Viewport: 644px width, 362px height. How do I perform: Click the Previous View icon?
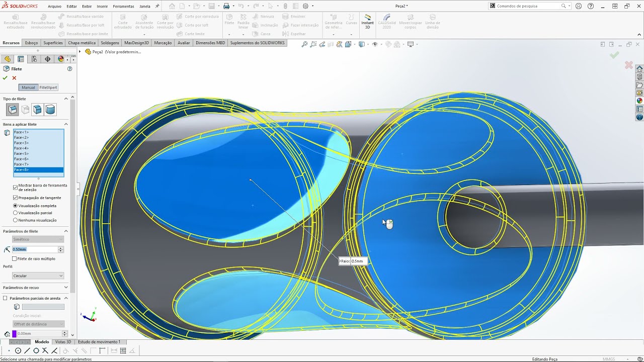coord(323,44)
